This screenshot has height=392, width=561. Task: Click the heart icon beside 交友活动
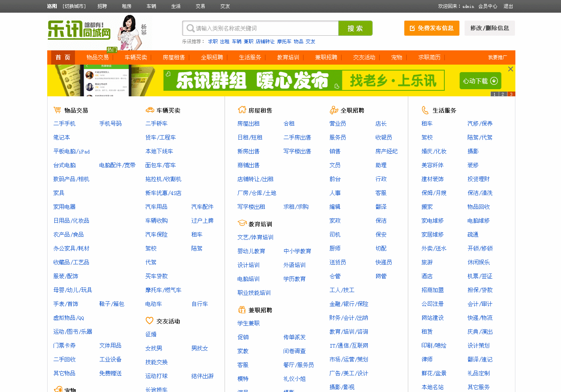click(x=150, y=321)
